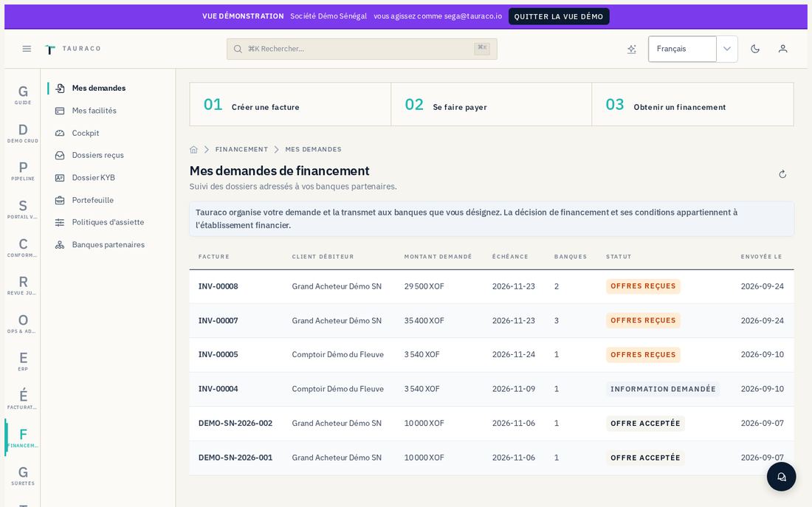This screenshot has width=812, height=507.
Task: Sort by the Banques column header
Action: 571,256
